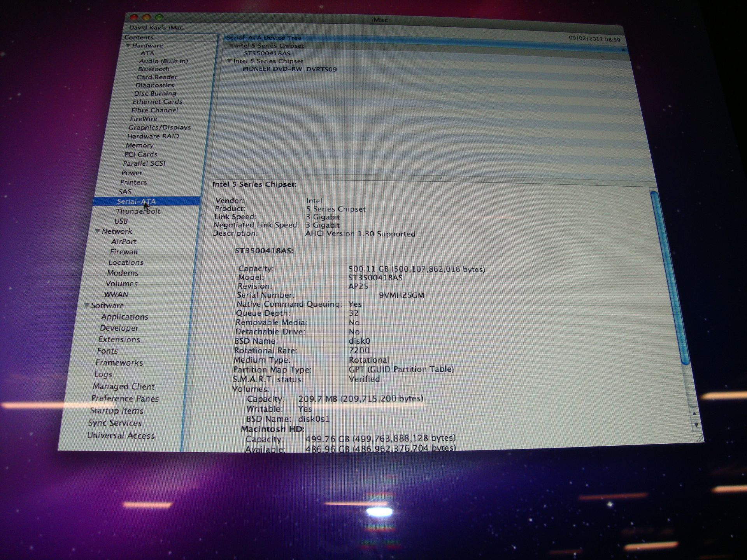Open Universal Access entry
The width and height of the screenshot is (747, 560).
point(121,435)
